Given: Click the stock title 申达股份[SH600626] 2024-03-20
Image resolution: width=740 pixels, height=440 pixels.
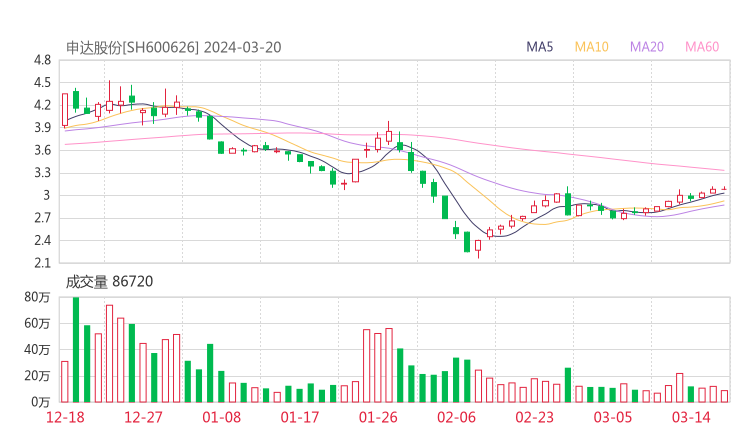Looking at the screenshot, I should point(173,47).
